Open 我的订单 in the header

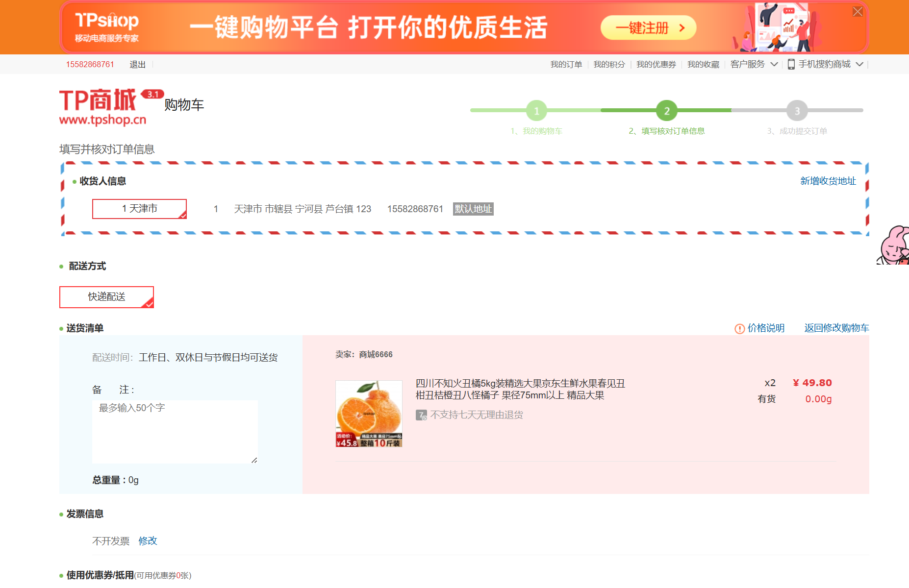[x=566, y=64]
